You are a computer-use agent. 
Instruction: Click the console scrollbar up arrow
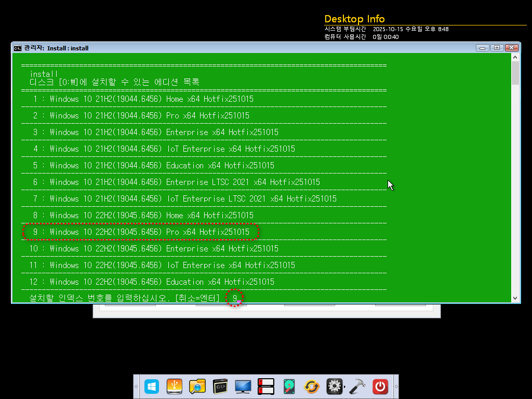(515, 57)
